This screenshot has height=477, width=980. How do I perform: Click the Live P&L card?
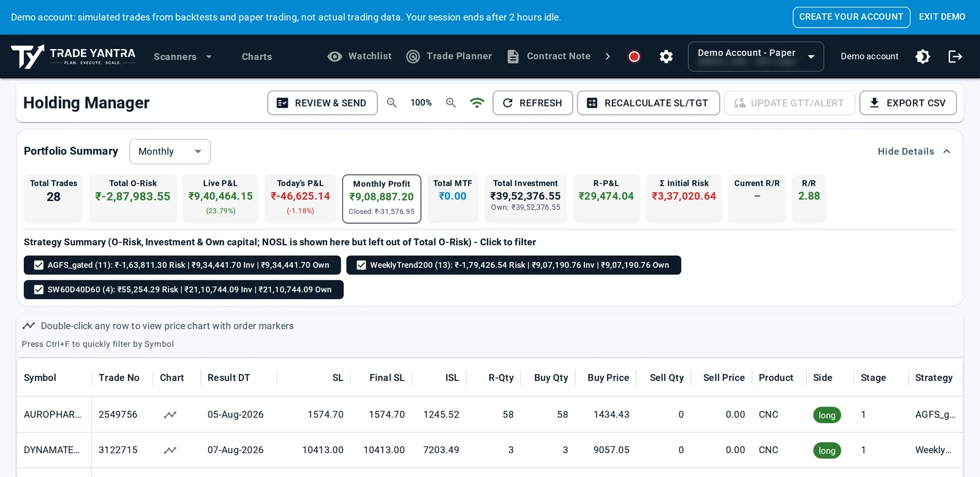click(221, 199)
